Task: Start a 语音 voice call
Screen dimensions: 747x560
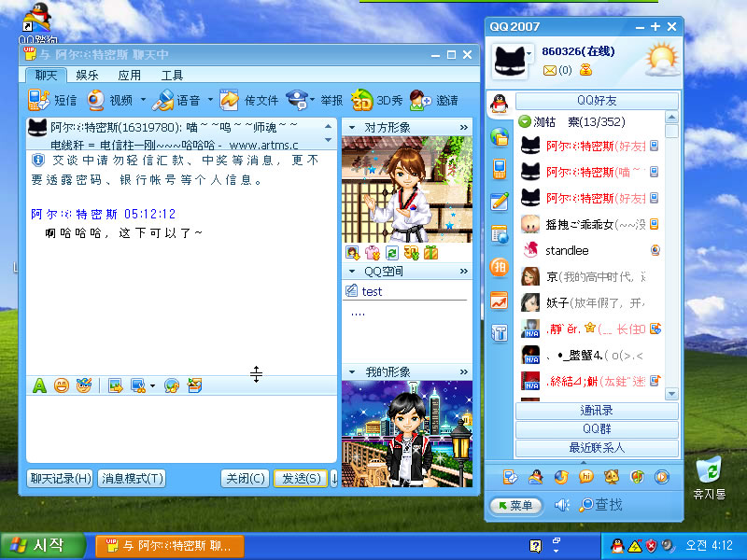Action: click(176, 101)
